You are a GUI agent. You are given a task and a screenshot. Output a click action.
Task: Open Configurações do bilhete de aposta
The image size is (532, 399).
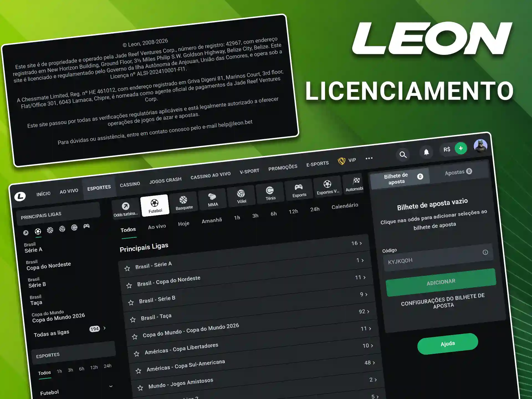[443, 301]
